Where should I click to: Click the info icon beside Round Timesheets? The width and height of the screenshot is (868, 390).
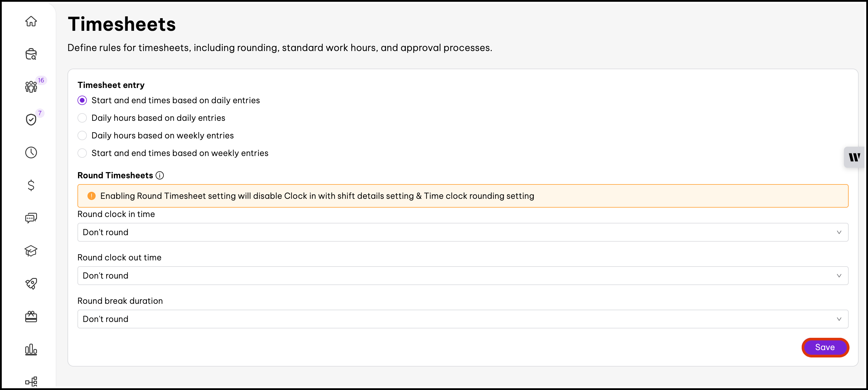point(160,175)
